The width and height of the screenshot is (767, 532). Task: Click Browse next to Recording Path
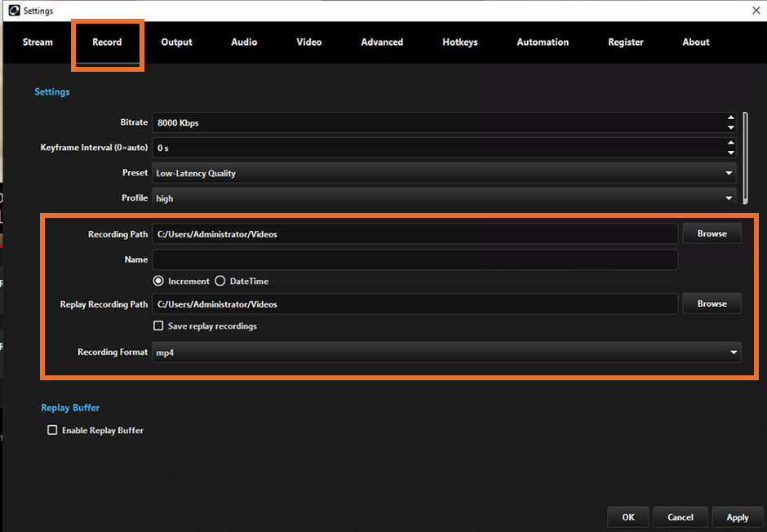(x=712, y=233)
